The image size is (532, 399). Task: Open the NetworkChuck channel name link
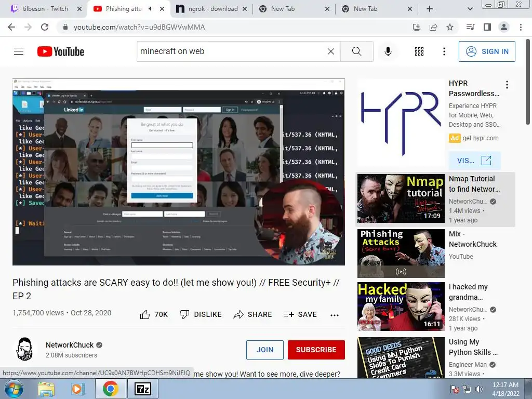coord(70,345)
